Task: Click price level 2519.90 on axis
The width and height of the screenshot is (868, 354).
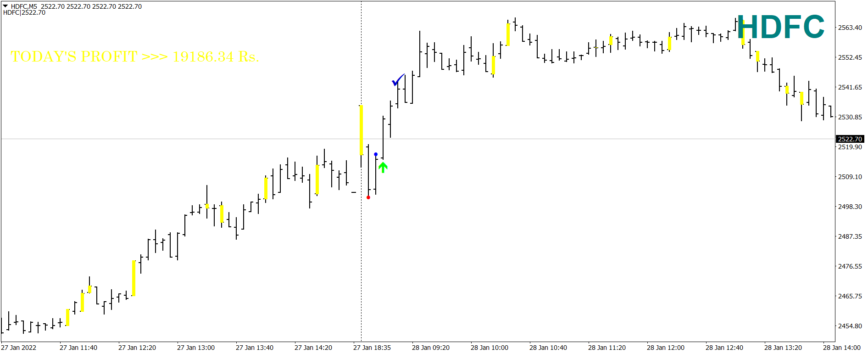Action: click(850, 147)
